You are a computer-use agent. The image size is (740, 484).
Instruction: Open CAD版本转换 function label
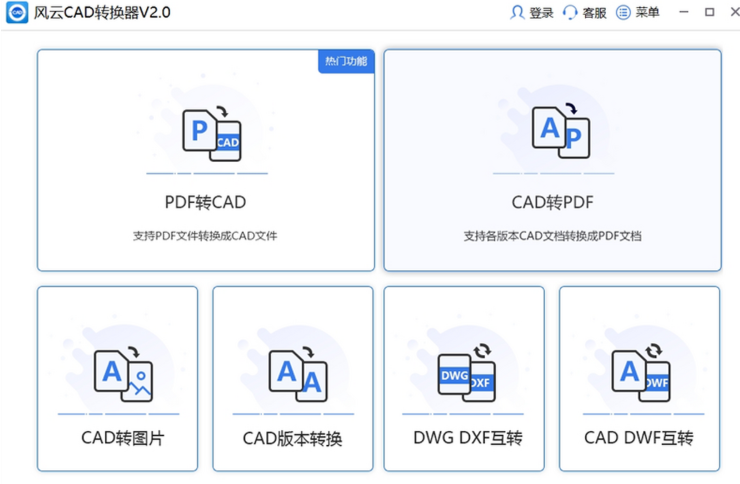293,439
